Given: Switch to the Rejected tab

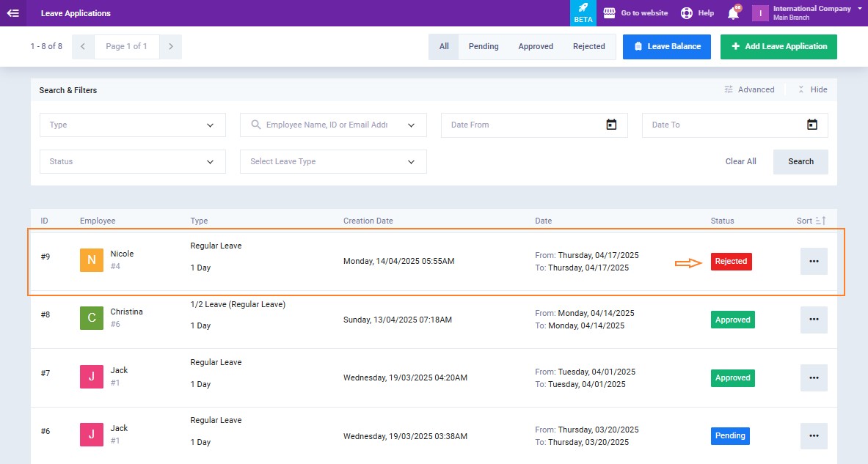Looking at the screenshot, I should [589, 46].
